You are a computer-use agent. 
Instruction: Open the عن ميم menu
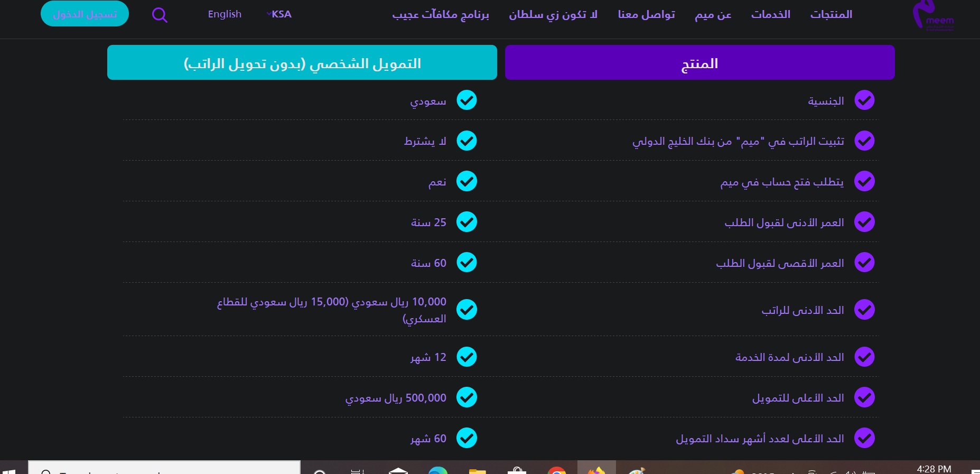click(x=713, y=14)
